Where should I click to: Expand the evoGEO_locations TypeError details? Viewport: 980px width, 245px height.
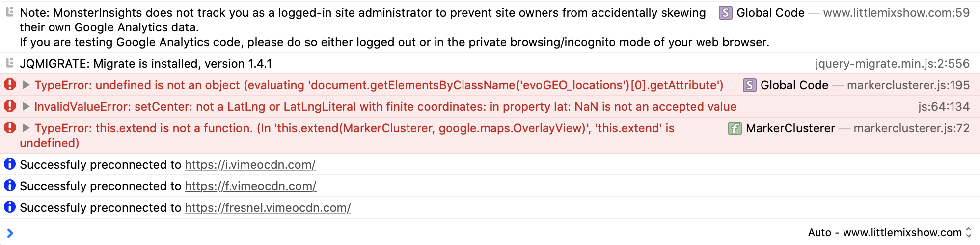pos(26,85)
